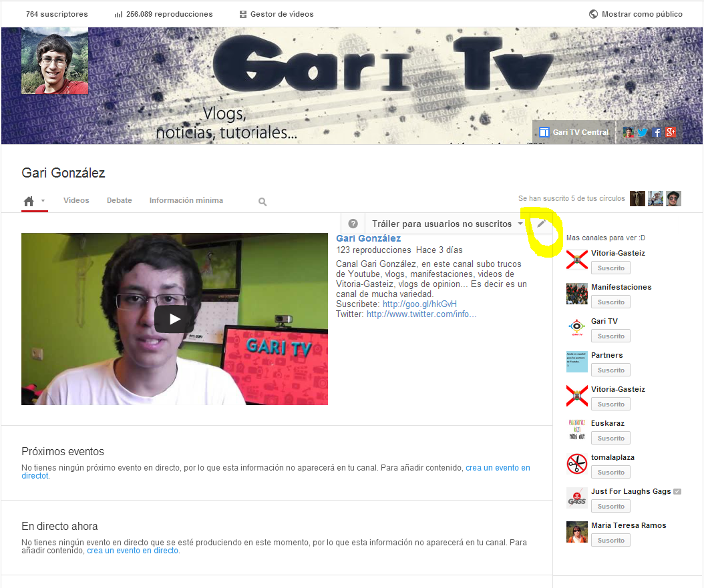Screen dimensions: 704x588
Task: Click the Facebook icon on banner
Action: point(657,132)
